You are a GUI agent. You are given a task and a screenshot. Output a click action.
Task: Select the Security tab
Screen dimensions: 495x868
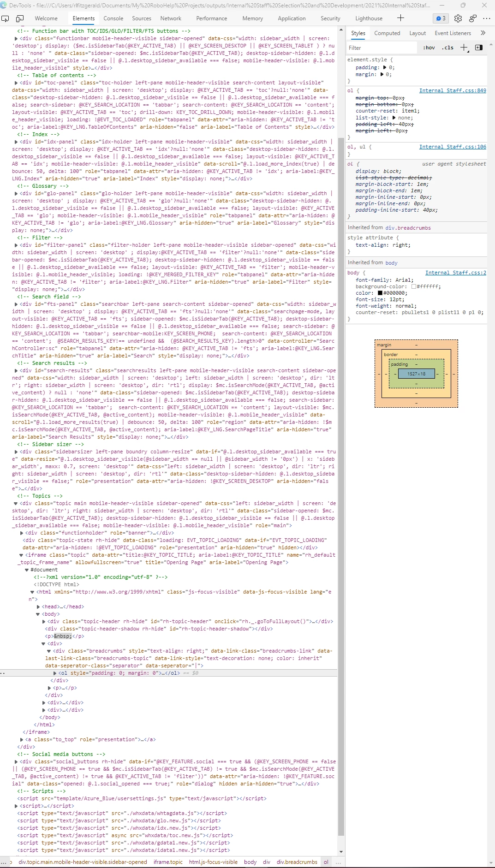click(330, 18)
